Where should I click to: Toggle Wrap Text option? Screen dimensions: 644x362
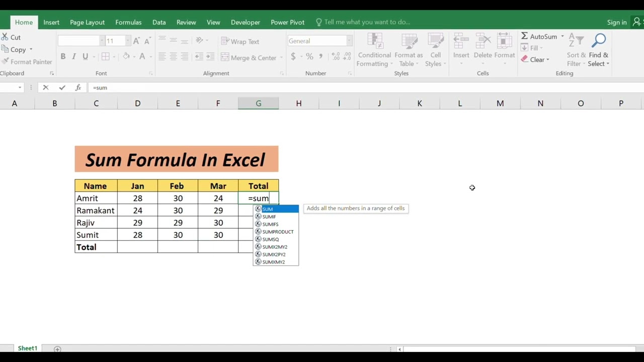pos(240,41)
